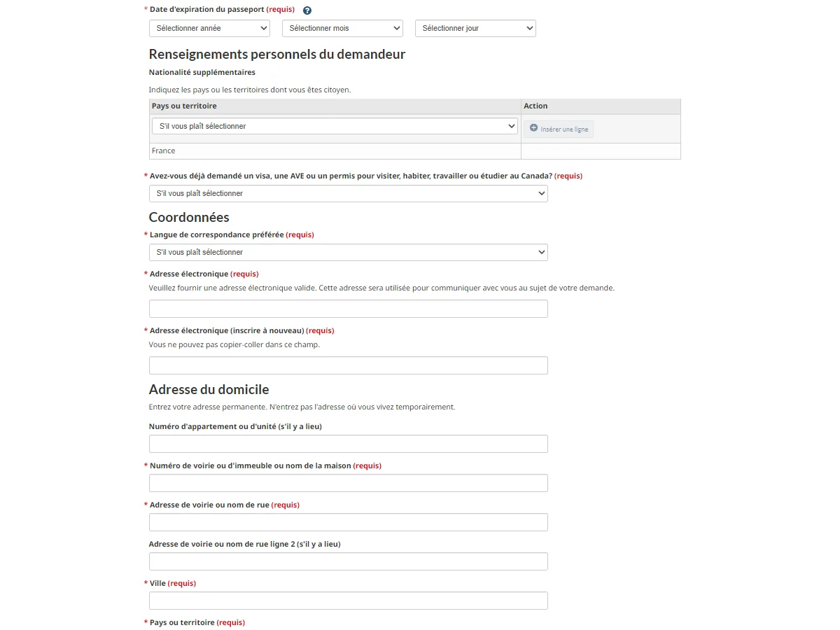Image resolution: width=840 pixels, height=630 pixels.
Task: Open the passport expiry date help tooltip
Action: click(307, 10)
